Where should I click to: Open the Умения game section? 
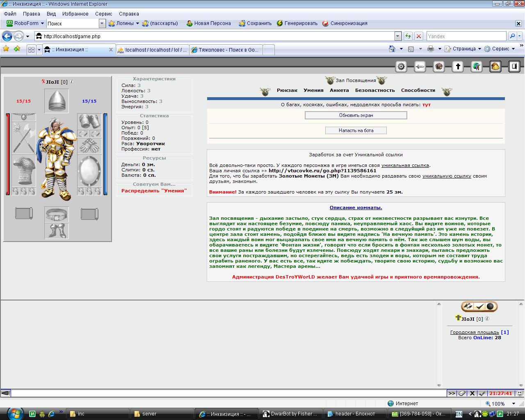tap(313, 90)
